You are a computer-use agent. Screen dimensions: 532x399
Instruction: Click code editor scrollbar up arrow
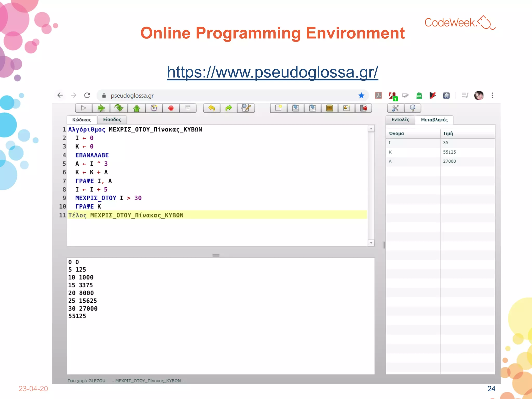[371, 129]
